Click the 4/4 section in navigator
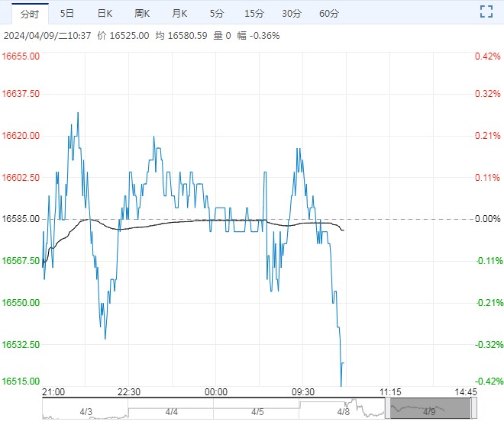 coord(171,411)
